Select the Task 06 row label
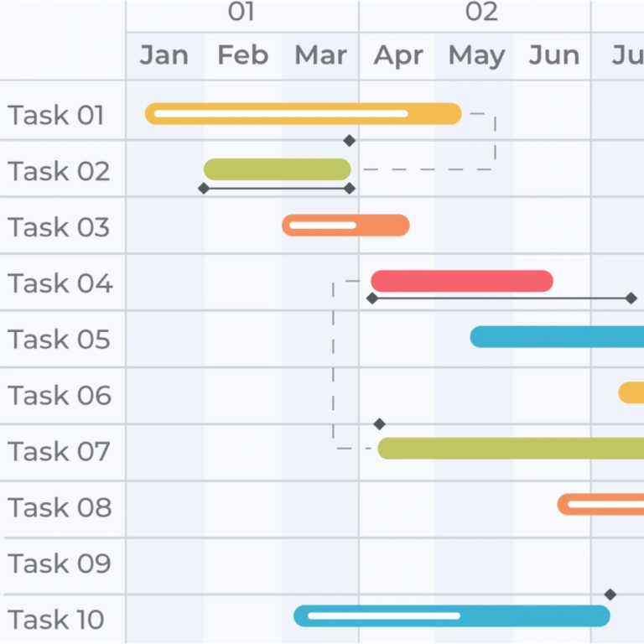Image resolution: width=644 pixels, height=644 pixels. (60, 395)
